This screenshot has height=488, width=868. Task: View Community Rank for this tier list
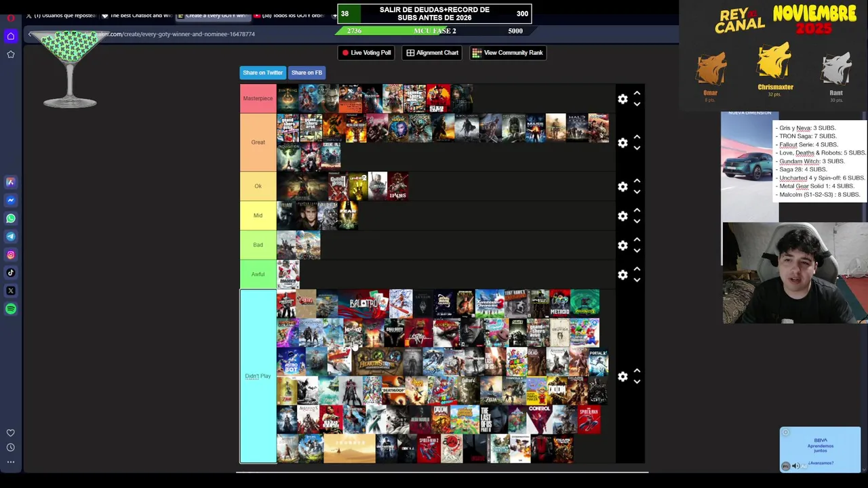pos(507,53)
